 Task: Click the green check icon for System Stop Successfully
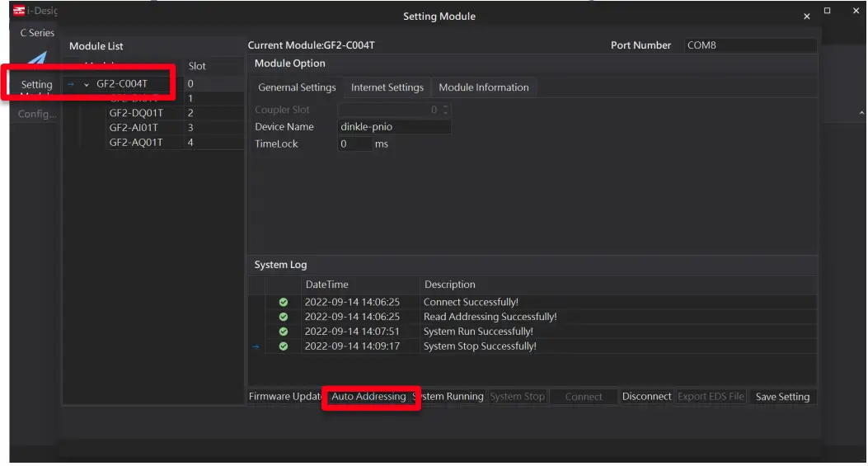tap(284, 347)
